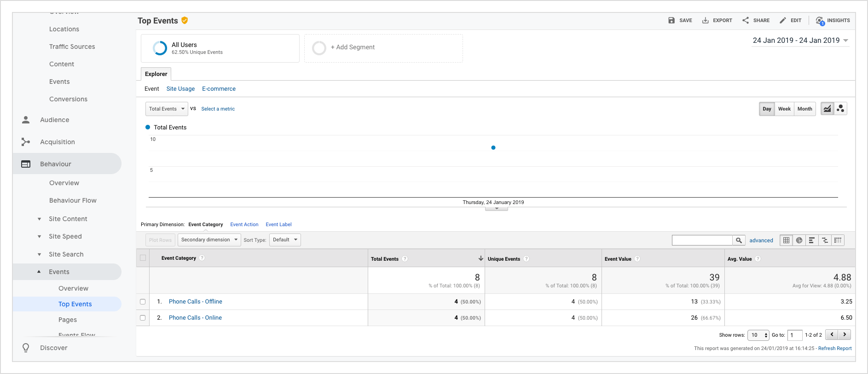Open the Show rows count dropdown
Image resolution: width=868 pixels, height=374 pixels.
click(758, 335)
